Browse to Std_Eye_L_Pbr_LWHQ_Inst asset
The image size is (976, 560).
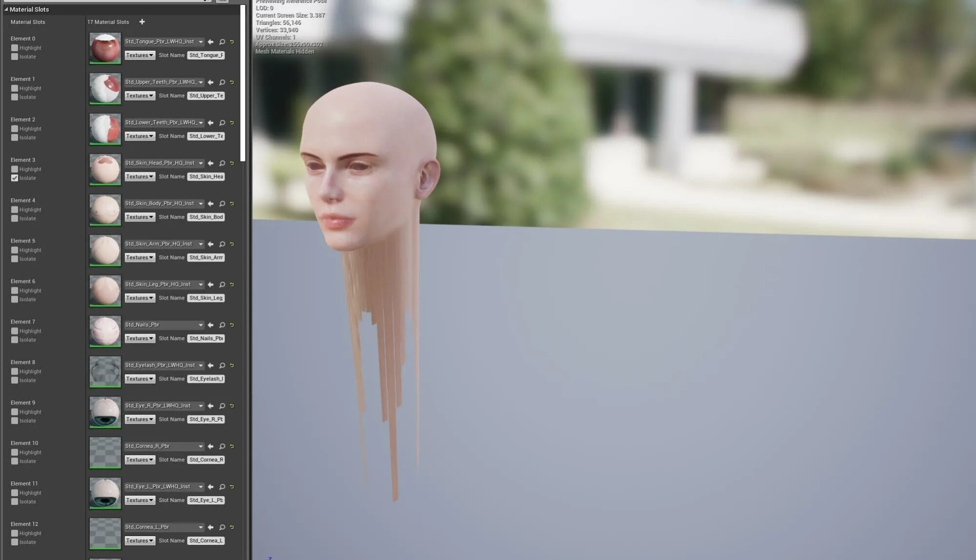pyautogui.click(x=222, y=487)
